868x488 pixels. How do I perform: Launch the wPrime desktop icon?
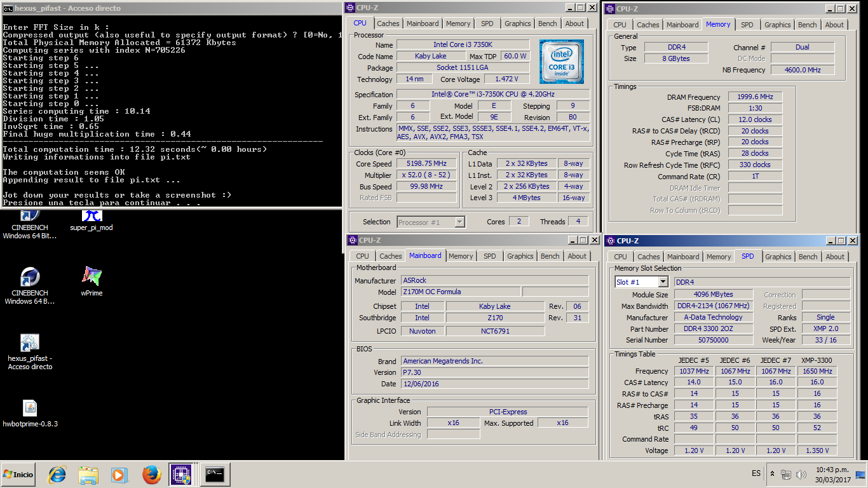click(x=92, y=281)
